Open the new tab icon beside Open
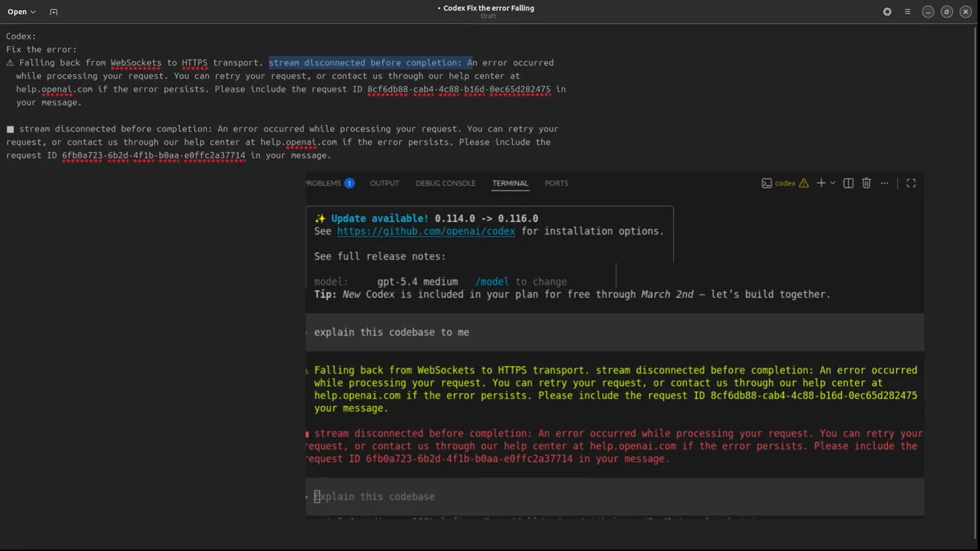The image size is (980, 551). (x=53, y=12)
